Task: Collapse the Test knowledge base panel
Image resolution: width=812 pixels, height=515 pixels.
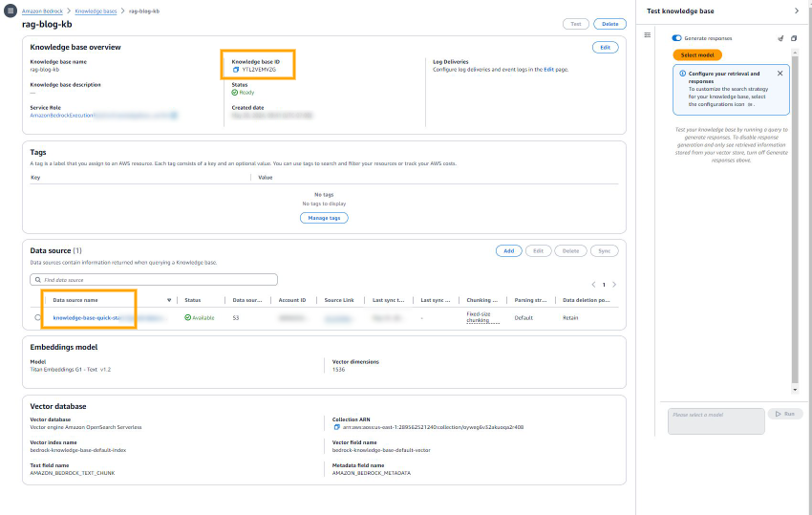Action: tap(797, 11)
